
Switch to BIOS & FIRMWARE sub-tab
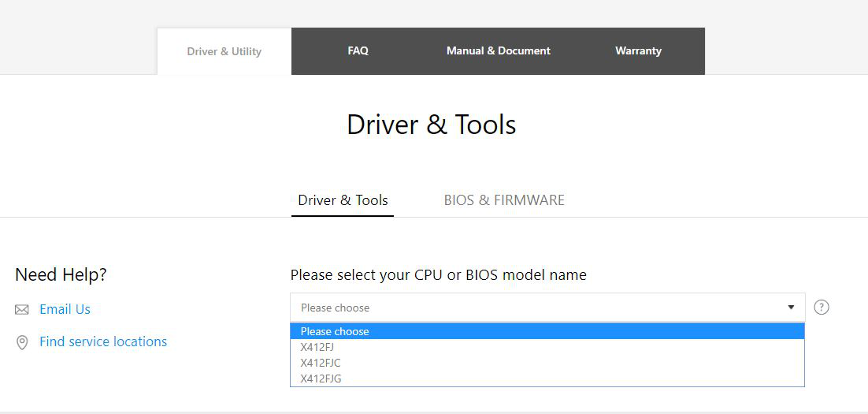[x=504, y=200]
